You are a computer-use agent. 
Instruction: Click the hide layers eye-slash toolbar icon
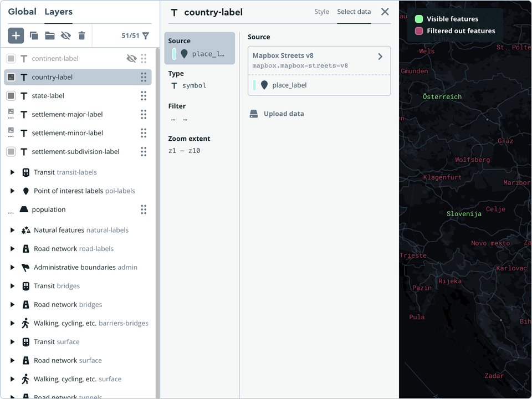[66, 36]
